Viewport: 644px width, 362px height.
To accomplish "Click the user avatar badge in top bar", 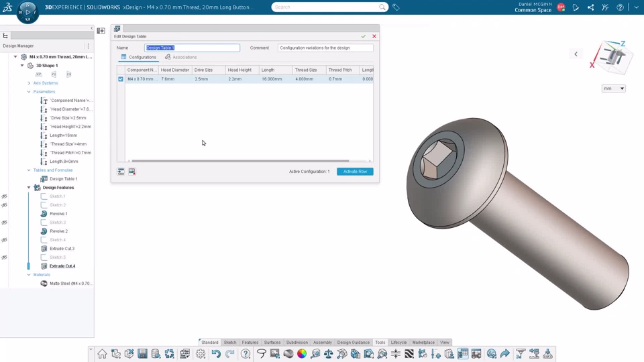I will point(561,7).
